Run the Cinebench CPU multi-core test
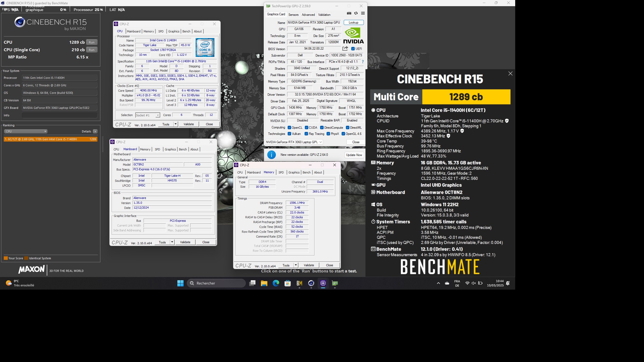The image size is (644, 362). click(x=92, y=42)
